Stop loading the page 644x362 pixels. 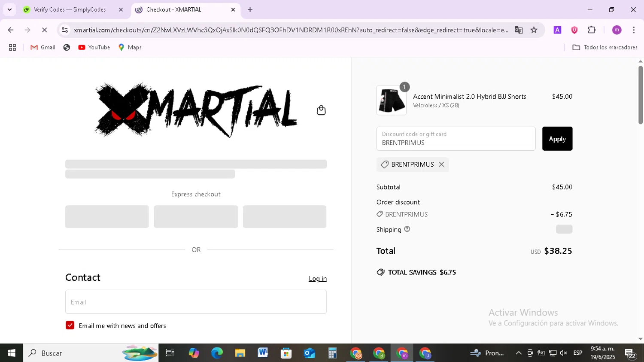tap(45, 30)
